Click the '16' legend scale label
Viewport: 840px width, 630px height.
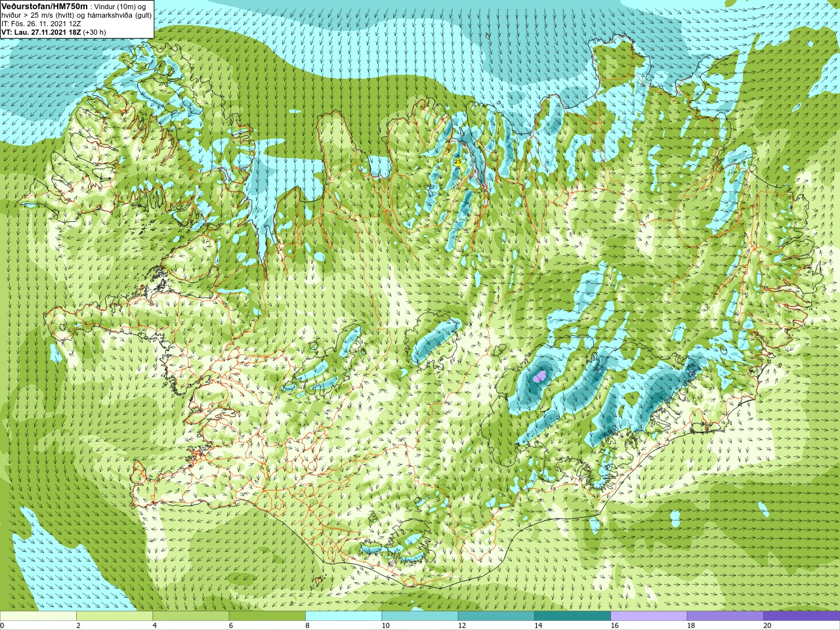coord(614,625)
